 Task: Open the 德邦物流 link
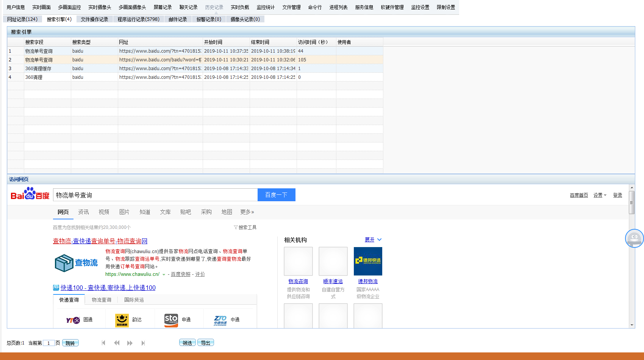point(368,281)
